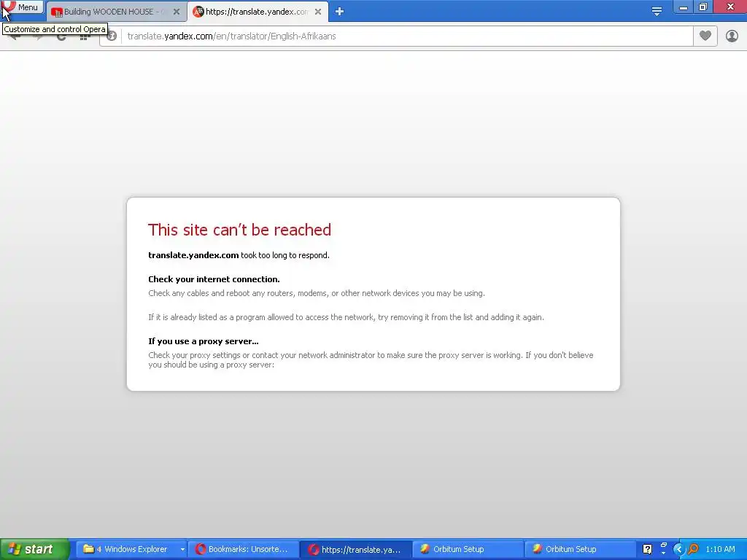This screenshot has height=560, width=747.
Task: Restore down the Opera window
Action: pos(703,7)
